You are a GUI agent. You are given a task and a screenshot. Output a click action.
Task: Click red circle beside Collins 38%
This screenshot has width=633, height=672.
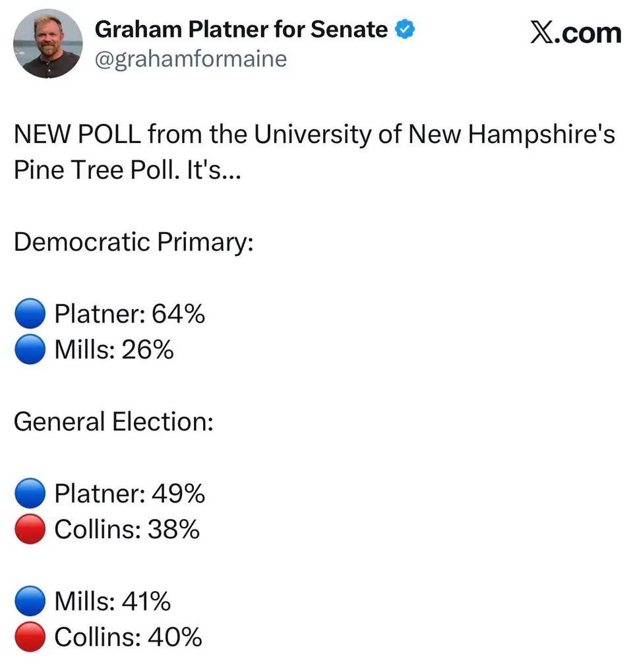tap(30, 529)
